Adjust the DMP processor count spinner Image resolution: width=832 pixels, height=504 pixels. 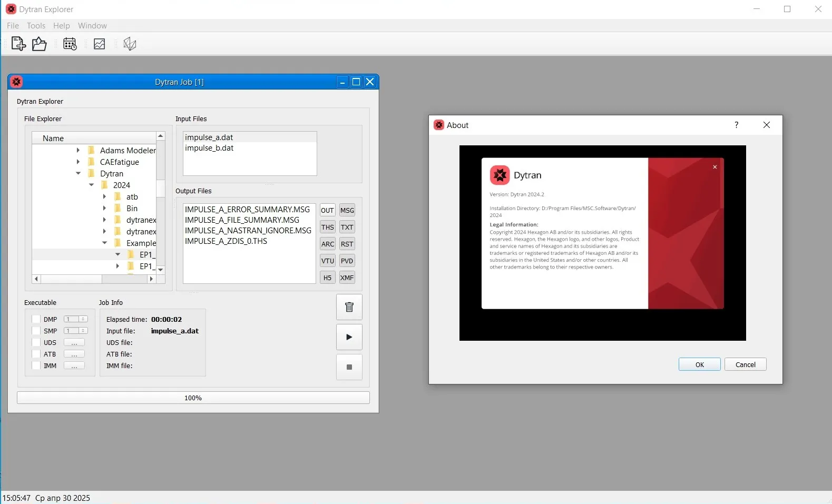[x=75, y=319]
